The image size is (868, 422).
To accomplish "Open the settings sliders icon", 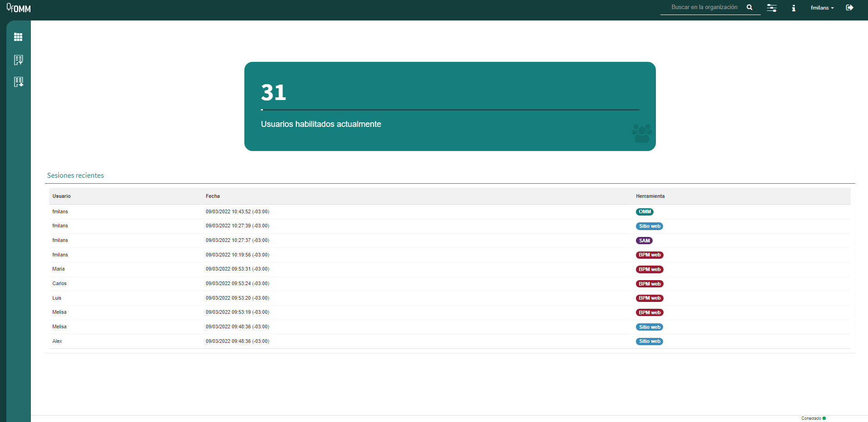I will tap(772, 8).
